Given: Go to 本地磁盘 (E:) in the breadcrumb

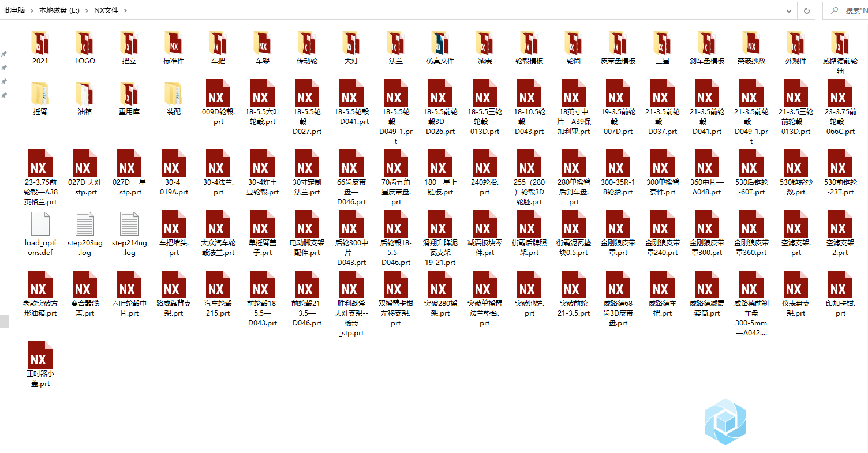Looking at the screenshot, I should [59, 10].
